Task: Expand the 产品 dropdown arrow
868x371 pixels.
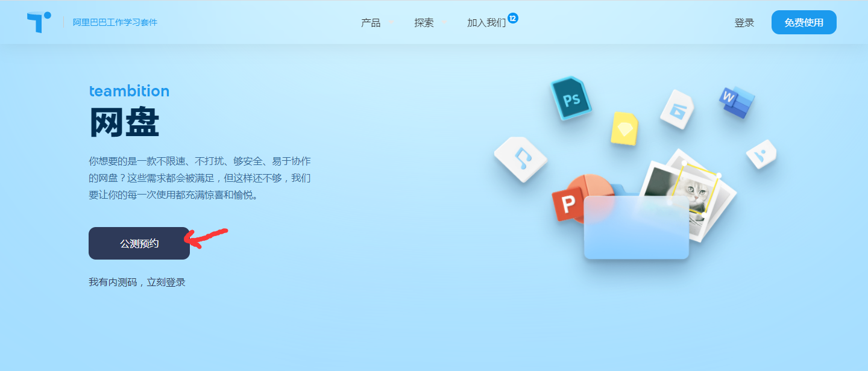Action: click(x=391, y=22)
